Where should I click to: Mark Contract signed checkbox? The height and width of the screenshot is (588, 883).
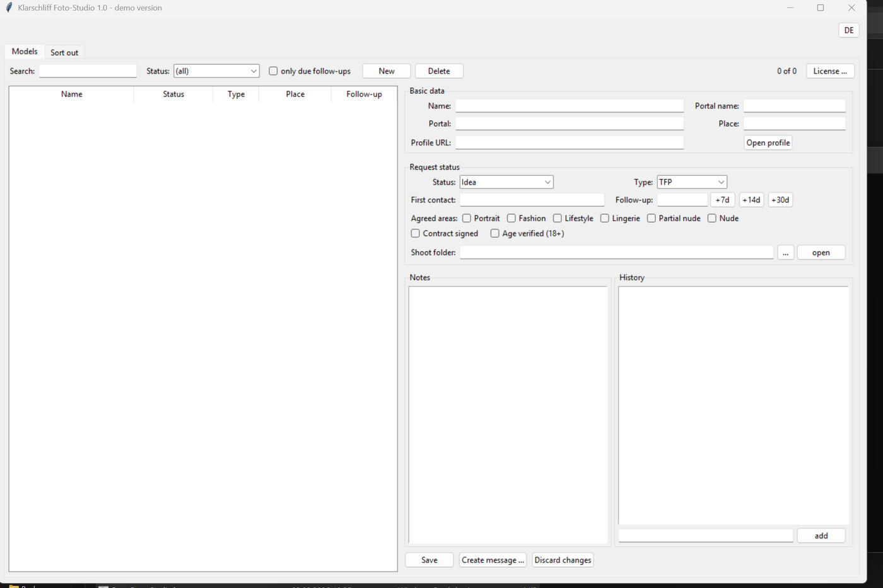pyautogui.click(x=416, y=233)
